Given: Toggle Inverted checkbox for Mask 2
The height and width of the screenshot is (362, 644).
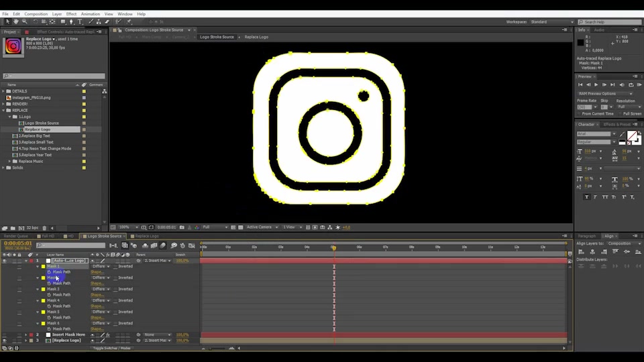Looking at the screenshot, I should pyautogui.click(x=115, y=278).
